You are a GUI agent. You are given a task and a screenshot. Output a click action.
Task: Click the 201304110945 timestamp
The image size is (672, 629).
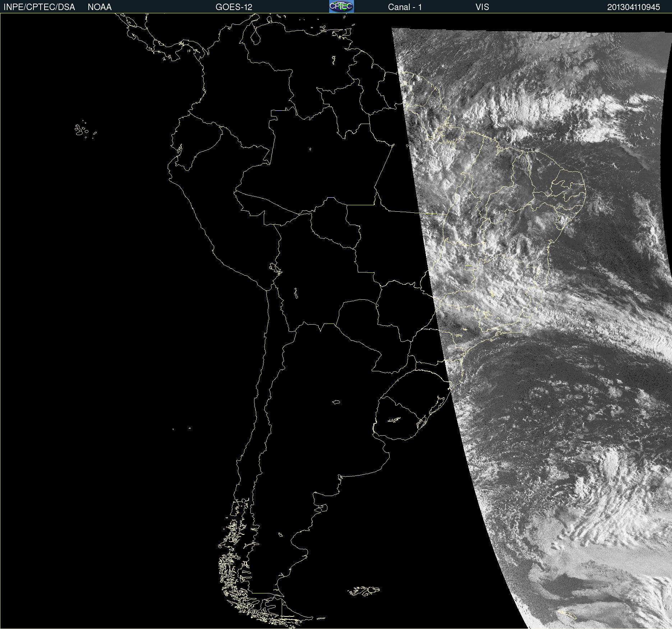coord(634,7)
